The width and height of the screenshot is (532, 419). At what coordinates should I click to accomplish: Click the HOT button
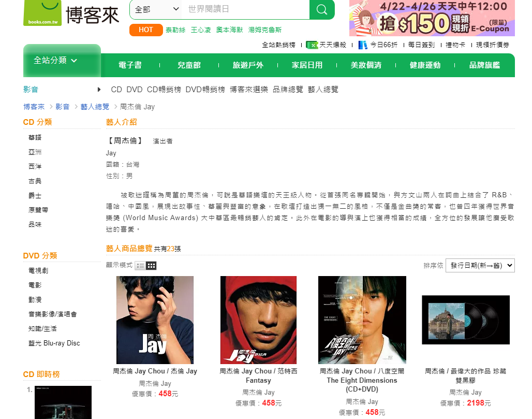[146, 30]
